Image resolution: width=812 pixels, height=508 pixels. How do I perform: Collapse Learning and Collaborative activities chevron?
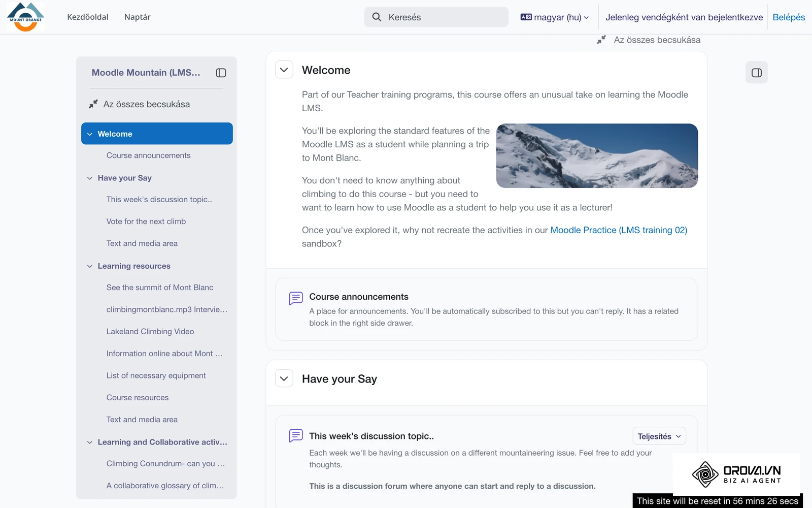pyautogui.click(x=90, y=442)
